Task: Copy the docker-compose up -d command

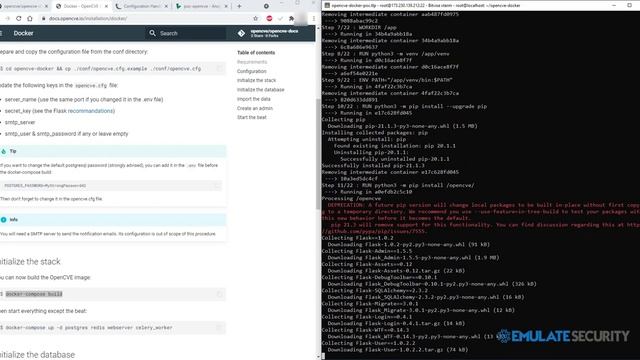Action: (x=220, y=327)
